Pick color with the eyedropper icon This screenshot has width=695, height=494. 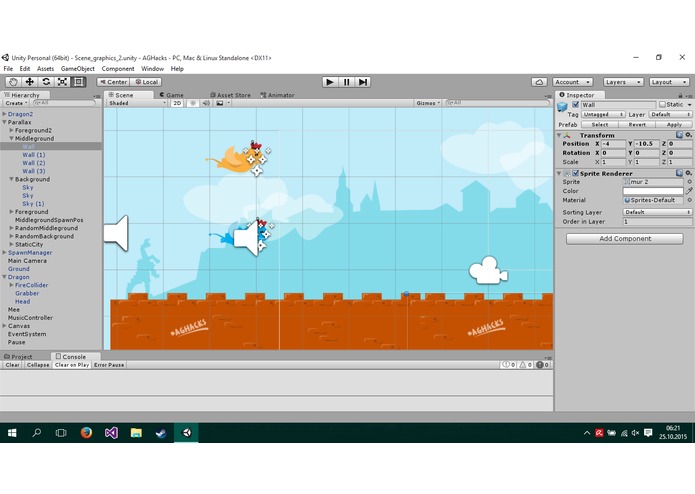[x=689, y=191]
